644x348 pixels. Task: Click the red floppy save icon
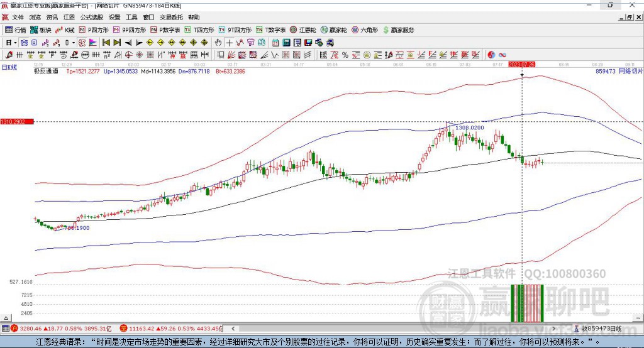click(x=308, y=43)
